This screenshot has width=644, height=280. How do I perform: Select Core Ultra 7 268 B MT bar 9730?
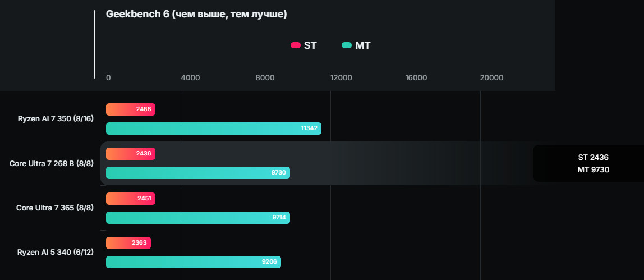197,173
